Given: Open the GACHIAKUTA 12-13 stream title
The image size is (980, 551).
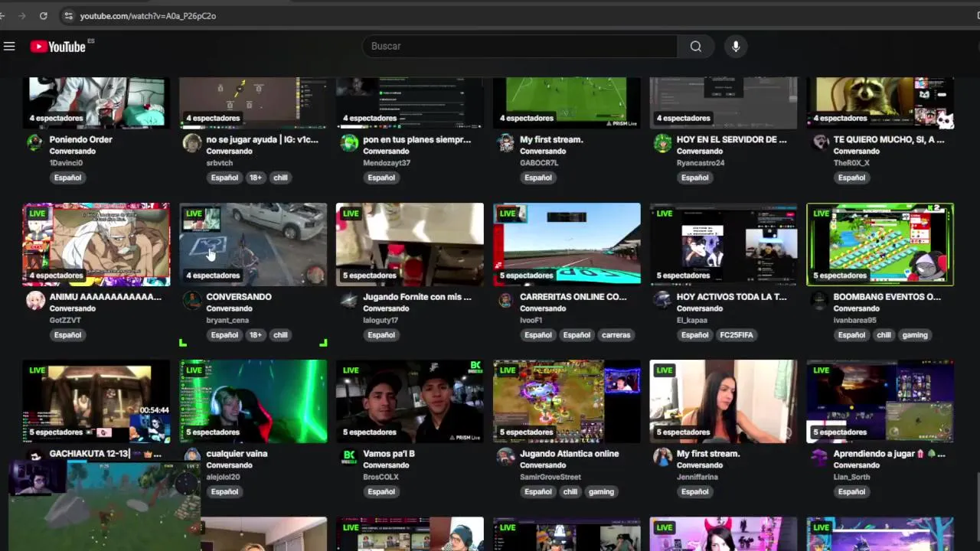Looking at the screenshot, I should click(105, 454).
